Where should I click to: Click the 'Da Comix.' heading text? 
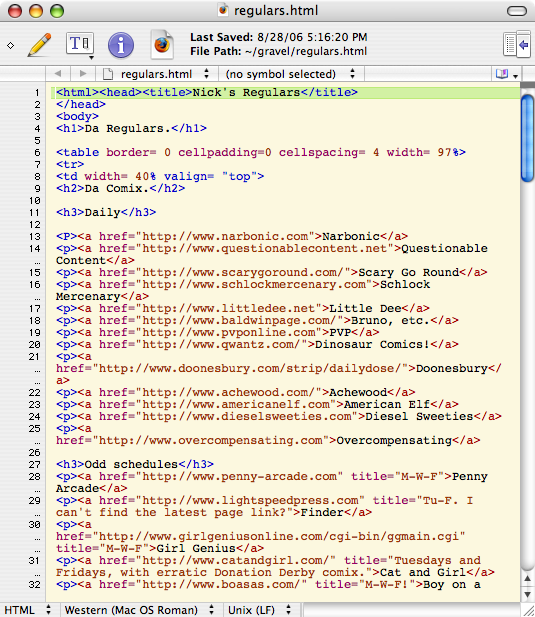[117, 188]
